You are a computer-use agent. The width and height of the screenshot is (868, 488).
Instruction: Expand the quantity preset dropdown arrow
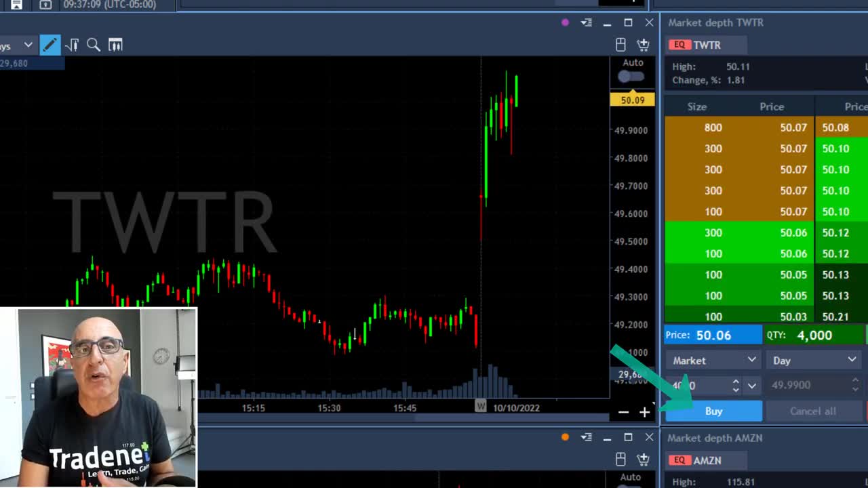click(x=752, y=386)
